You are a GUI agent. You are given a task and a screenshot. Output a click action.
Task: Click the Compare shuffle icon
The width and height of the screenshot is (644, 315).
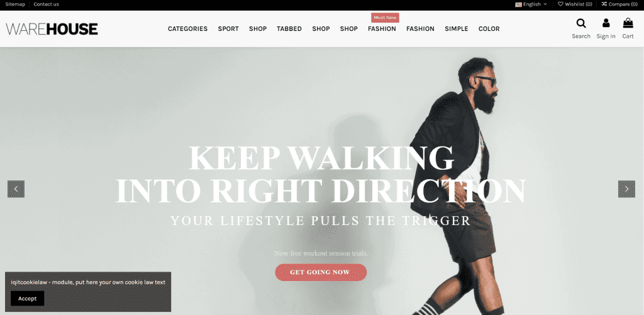click(604, 4)
